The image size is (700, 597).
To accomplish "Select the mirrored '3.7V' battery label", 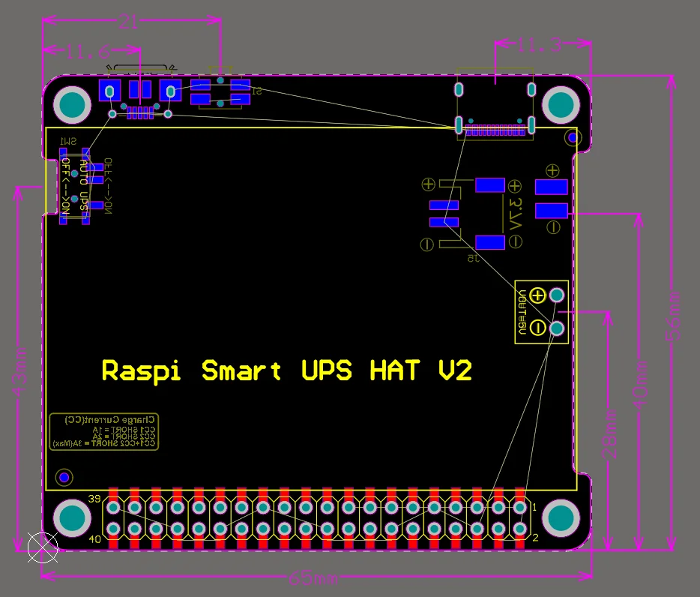I will [515, 214].
